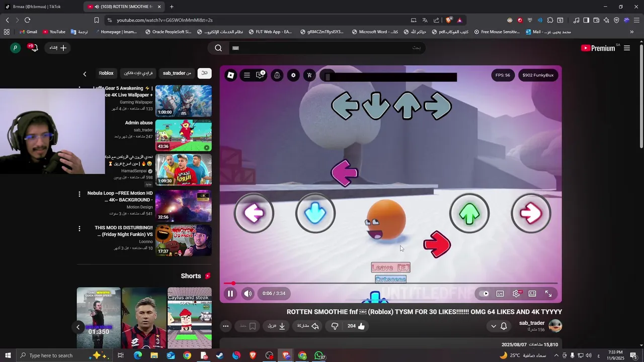Open the YouTube notifications bell 9+
The height and width of the screenshot is (362, 644).
pyautogui.click(x=33, y=48)
